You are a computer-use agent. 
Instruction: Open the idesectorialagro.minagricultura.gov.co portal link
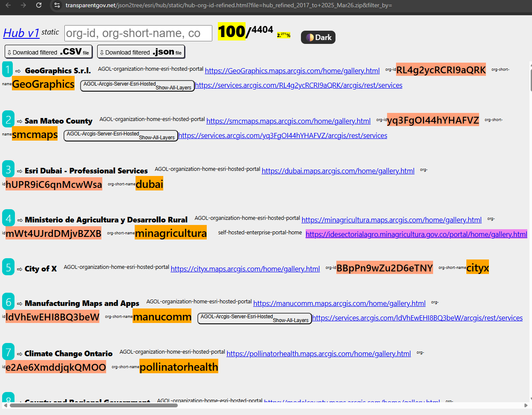click(416, 234)
